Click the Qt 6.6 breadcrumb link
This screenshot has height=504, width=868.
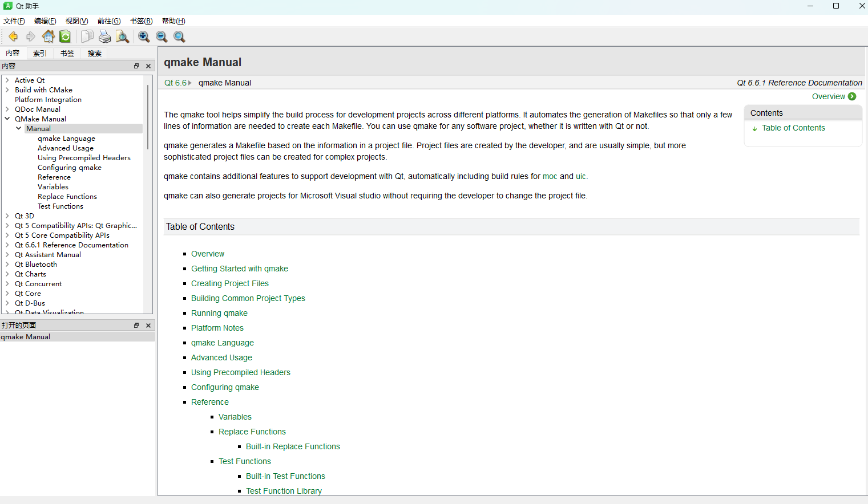pyautogui.click(x=175, y=83)
